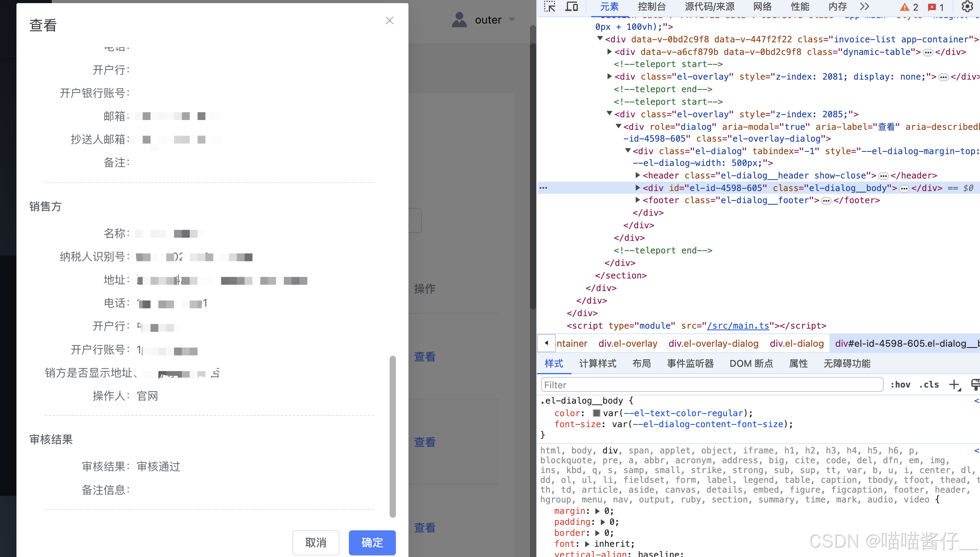The height and width of the screenshot is (557, 980).
Task: Click the 确定 button
Action: 372,542
